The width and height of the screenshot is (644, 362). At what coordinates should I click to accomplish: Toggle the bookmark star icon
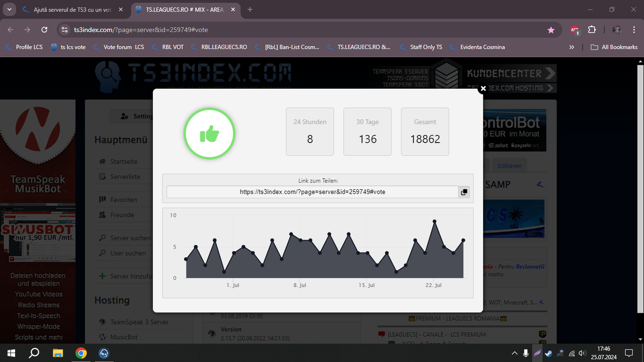[551, 30]
